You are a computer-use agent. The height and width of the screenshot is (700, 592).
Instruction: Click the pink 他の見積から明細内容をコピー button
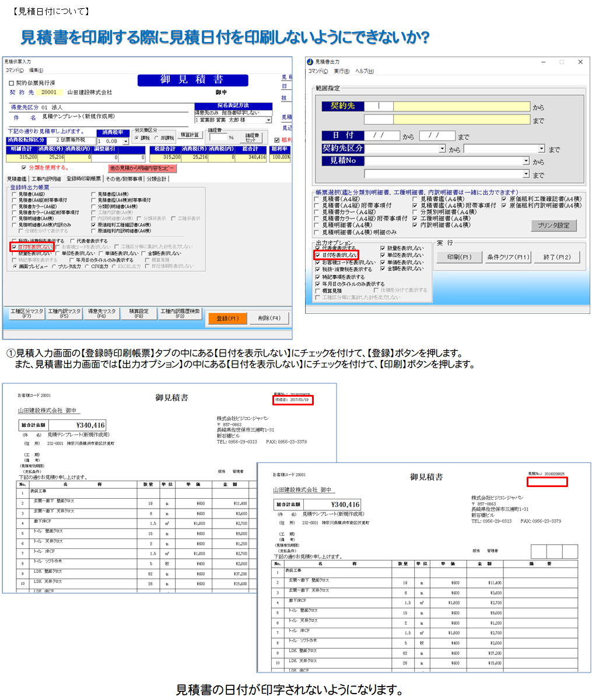pyautogui.click(x=142, y=168)
